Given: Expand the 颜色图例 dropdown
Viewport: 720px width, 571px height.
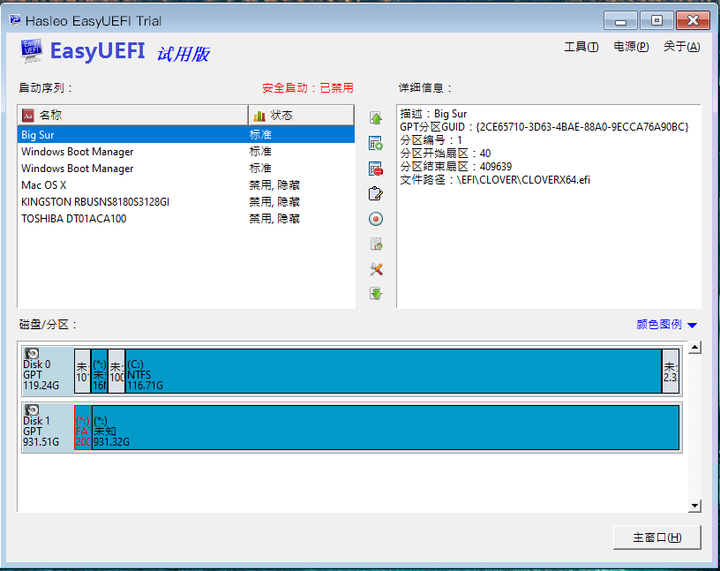Looking at the screenshot, I should (666, 325).
